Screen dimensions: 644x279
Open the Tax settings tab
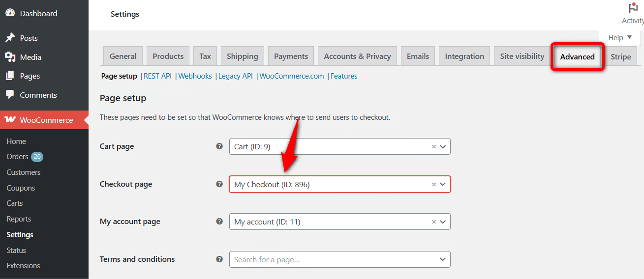click(205, 56)
